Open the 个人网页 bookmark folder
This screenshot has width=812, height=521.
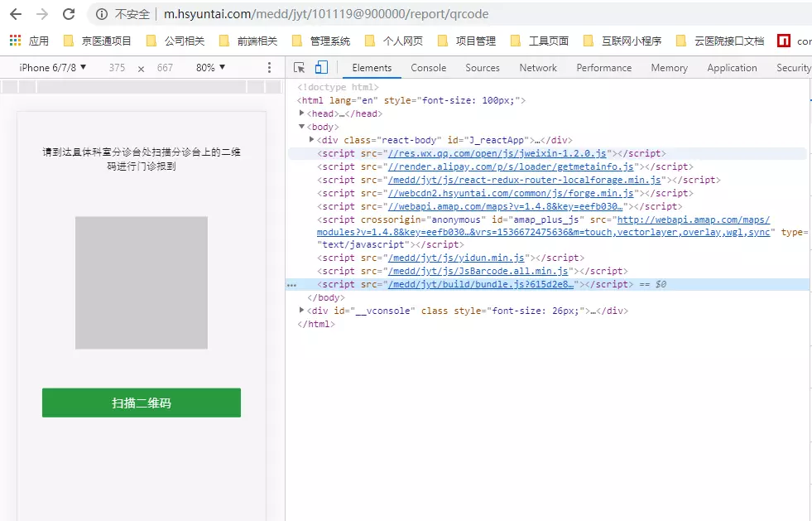[x=394, y=41]
